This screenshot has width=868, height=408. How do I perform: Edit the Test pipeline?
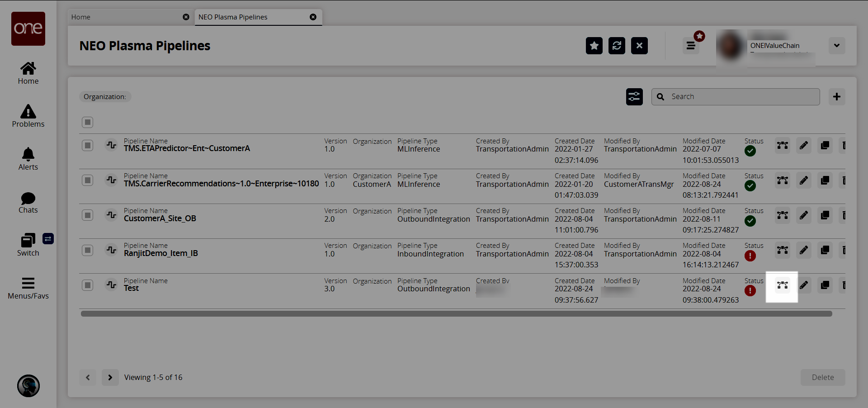804,285
